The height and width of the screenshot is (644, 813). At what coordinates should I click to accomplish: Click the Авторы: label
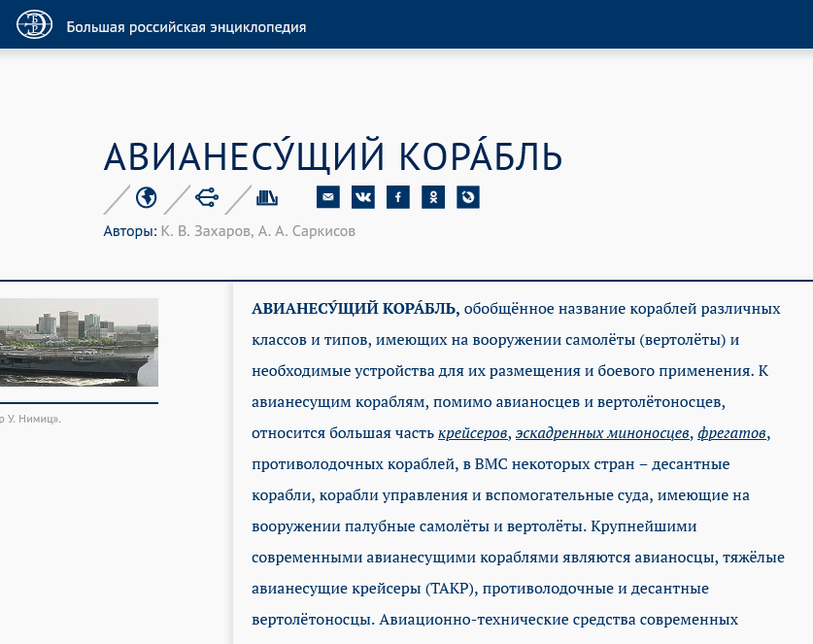click(x=130, y=231)
